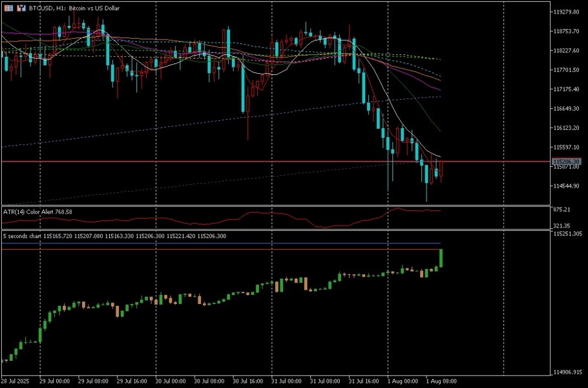Click the '28 Jul 2025' time axis label

pyautogui.click(x=16, y=380)
